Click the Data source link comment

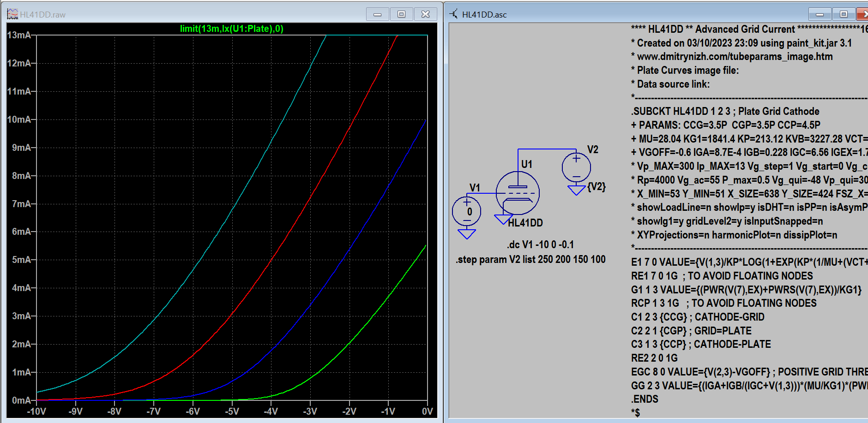coord(670,84)
